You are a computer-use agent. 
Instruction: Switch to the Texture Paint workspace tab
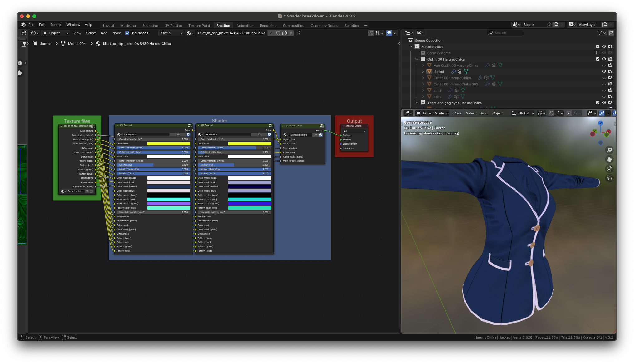pyautogui.click(x=199, y=26)
